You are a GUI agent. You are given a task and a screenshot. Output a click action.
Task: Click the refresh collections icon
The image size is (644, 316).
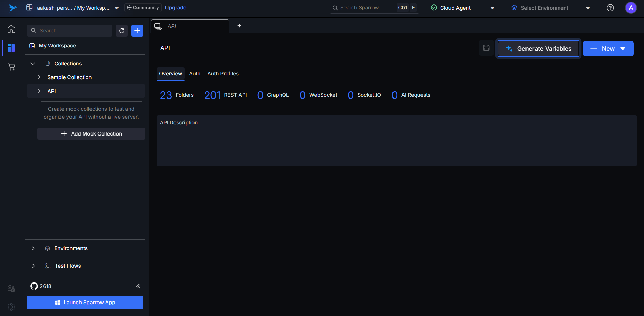[122, 31]
